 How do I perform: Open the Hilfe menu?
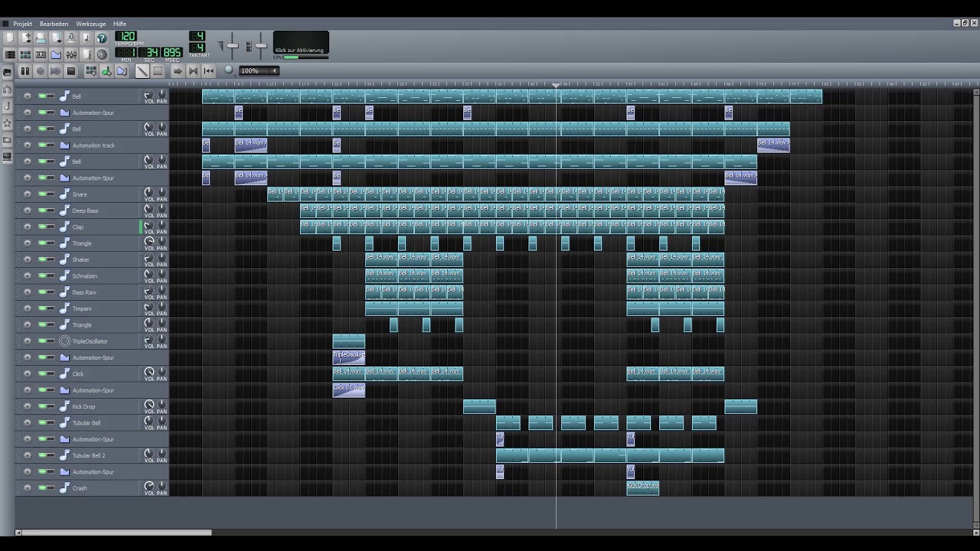(x=119, y=24)
